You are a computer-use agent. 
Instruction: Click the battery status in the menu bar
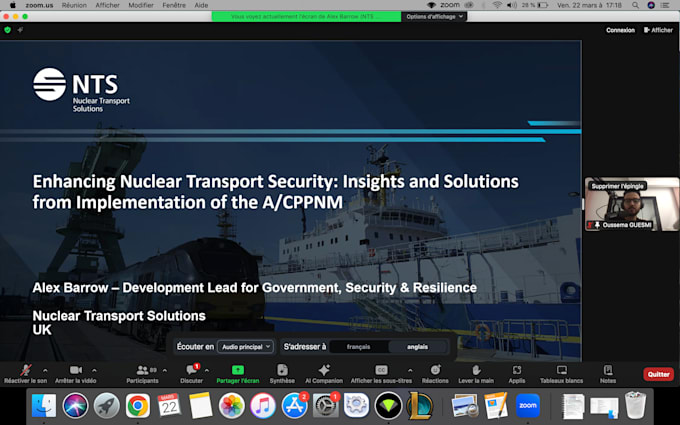534,5
